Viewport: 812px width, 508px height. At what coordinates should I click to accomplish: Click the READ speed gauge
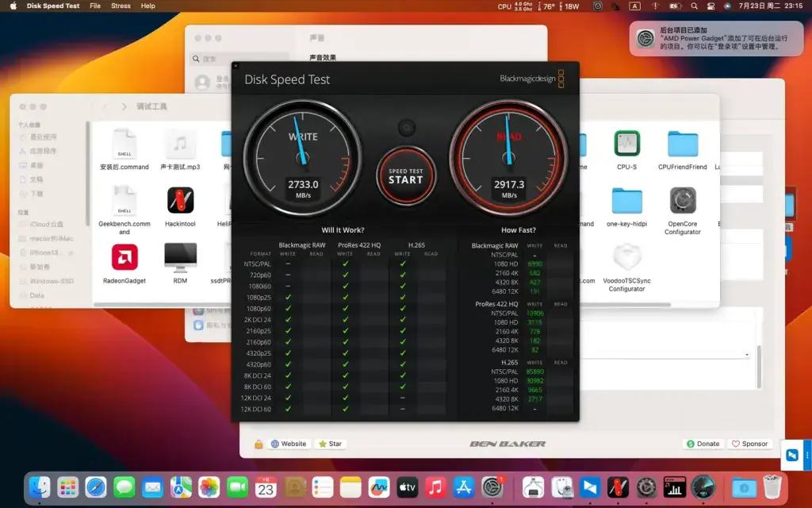coord(508,158)
